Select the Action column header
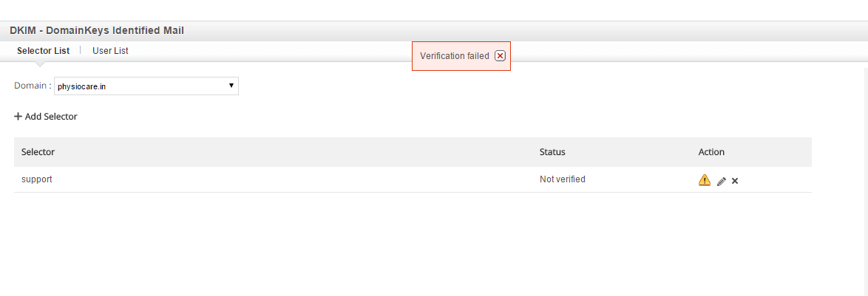This screenshot has height=296, width=868. (711, 152)
